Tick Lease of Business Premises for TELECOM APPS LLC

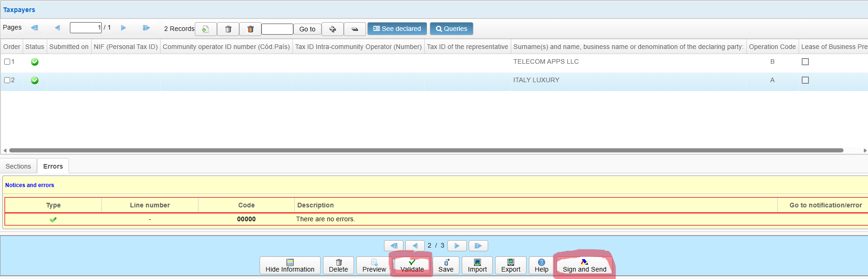point(805,61)
